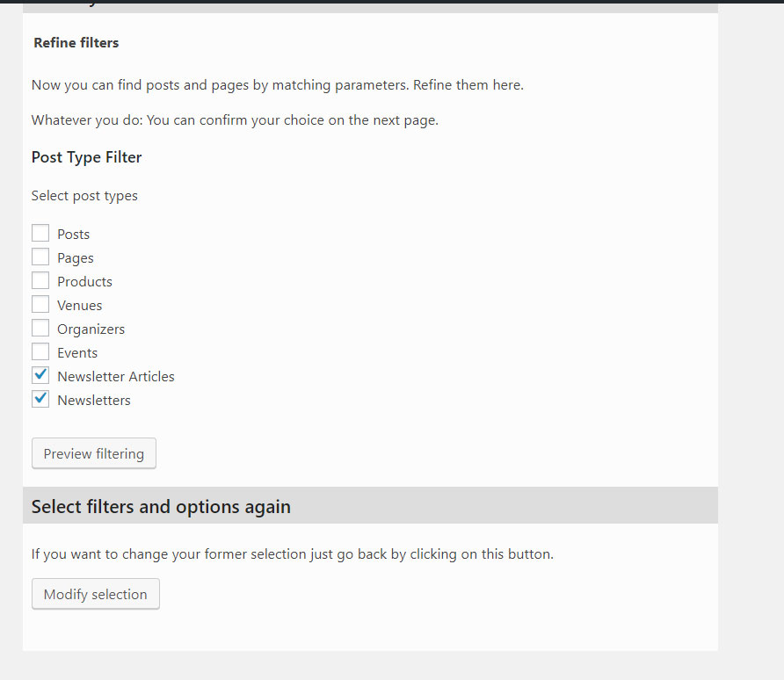Screen dimensions: 784x680
Task: Toggle the Organizers checkbox
Action: pos(40,328)
